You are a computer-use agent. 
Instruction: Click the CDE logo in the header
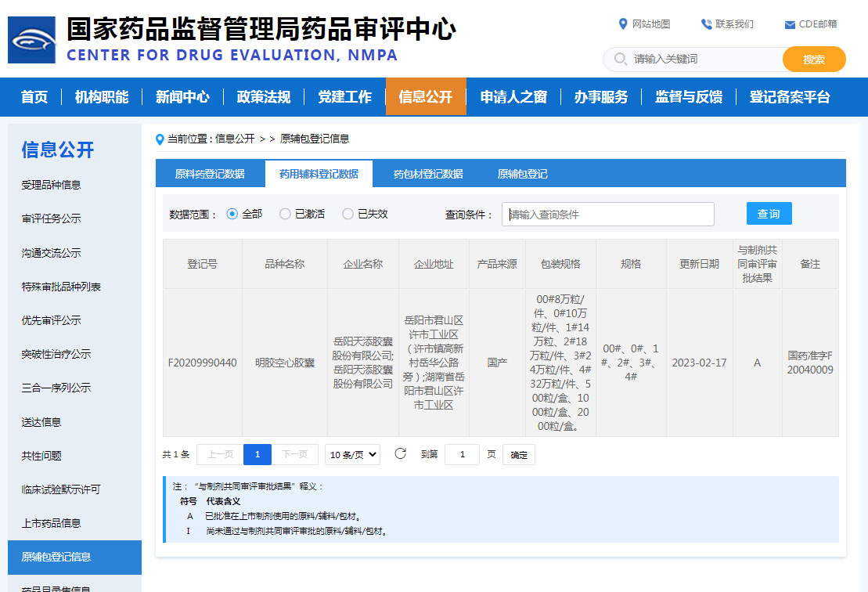[x=31, y=40]
